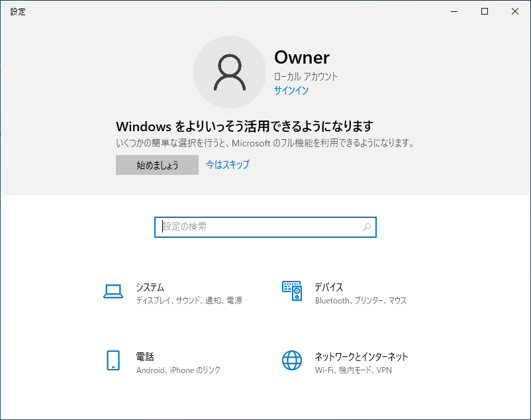Click the magnifier icon in search box
Screen dimensions: 531x420
point(367,227)
